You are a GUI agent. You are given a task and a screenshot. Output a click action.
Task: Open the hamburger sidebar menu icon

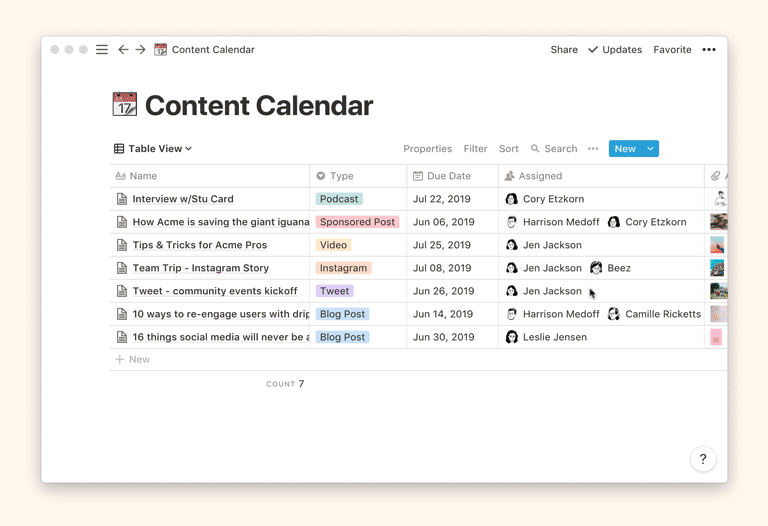coord(102,49)
